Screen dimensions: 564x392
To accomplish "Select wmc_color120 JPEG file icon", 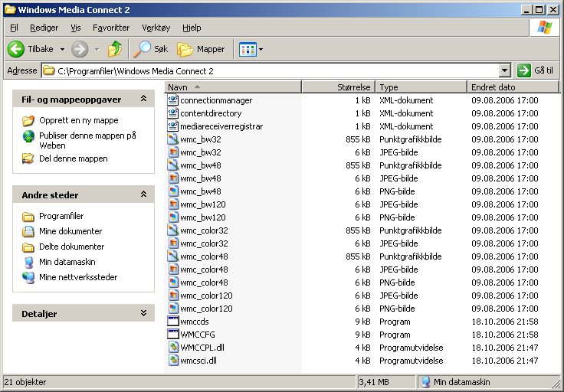I will coord(173,296).
